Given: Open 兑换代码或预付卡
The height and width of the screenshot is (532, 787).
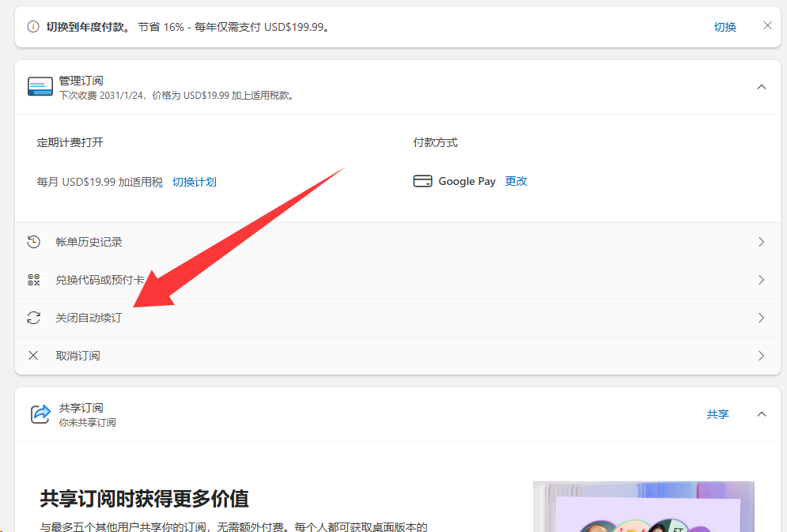Looking at the screenshot, I should (x=100, y=280).
